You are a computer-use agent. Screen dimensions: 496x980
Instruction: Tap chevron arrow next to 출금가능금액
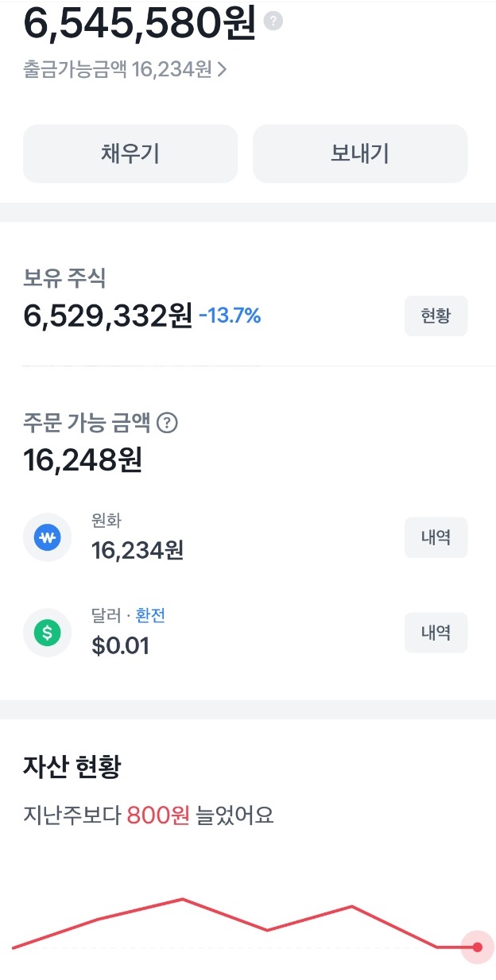[222, 70]
